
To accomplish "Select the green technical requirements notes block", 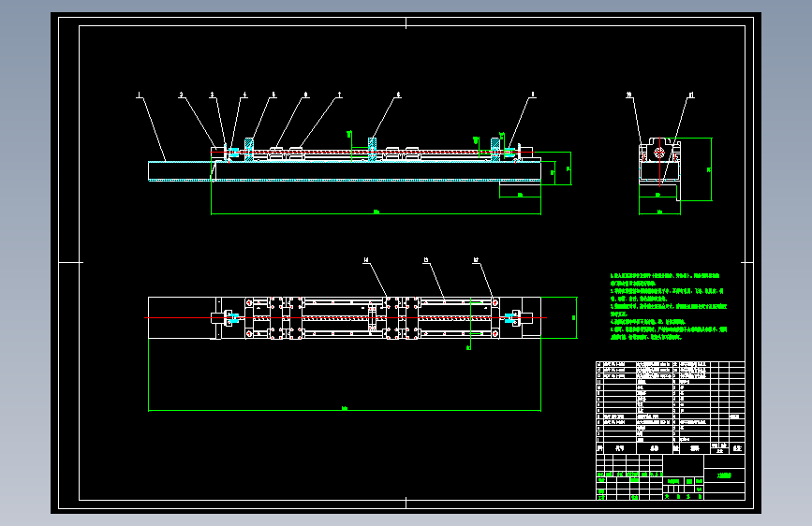I will coord(669,306).
